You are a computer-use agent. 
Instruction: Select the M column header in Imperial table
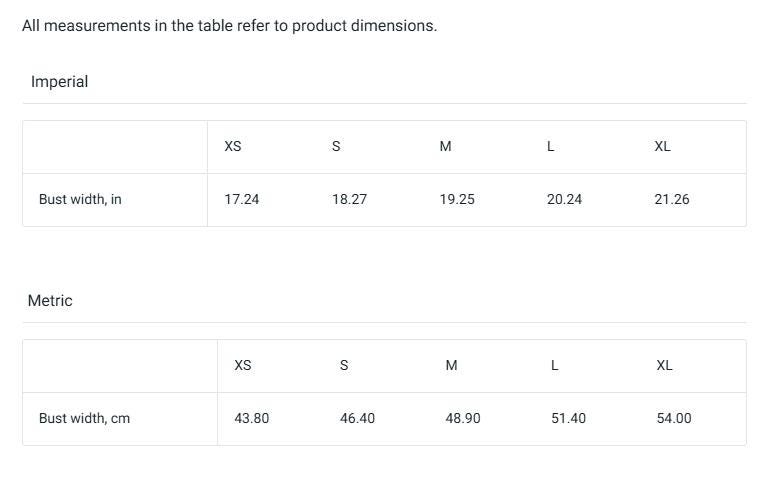(445, 147)
